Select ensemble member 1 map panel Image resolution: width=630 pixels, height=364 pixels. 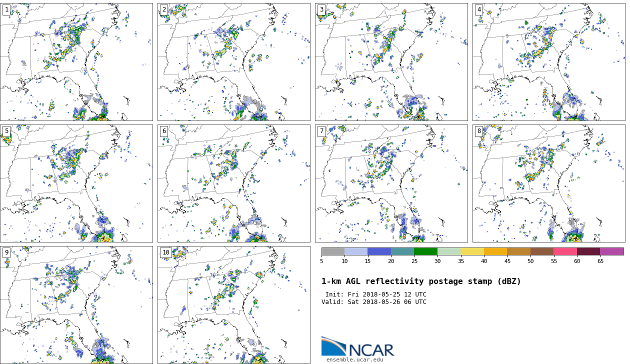(x=76, y=61)
